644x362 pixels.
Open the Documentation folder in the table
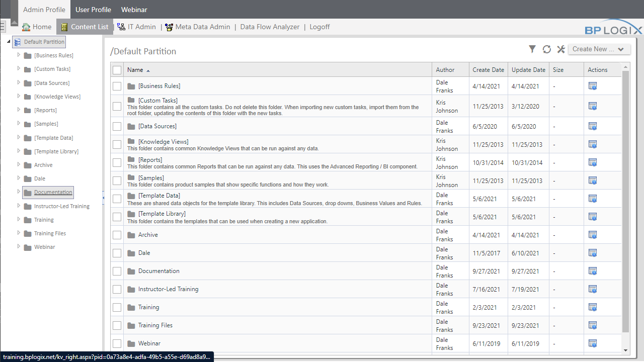[x=158, y=271]
